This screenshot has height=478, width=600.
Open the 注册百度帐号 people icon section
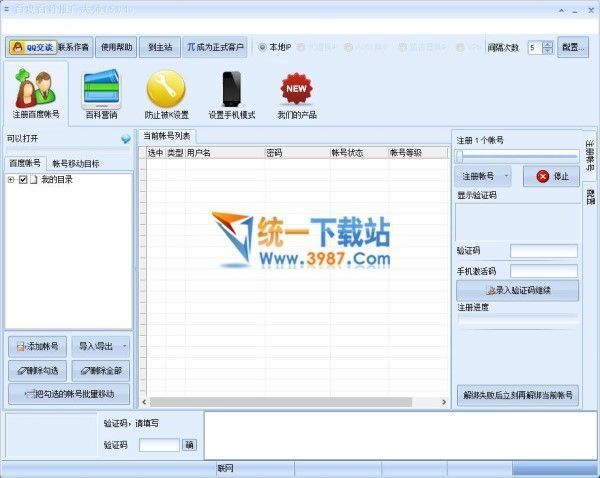click(x=36, y=93)
